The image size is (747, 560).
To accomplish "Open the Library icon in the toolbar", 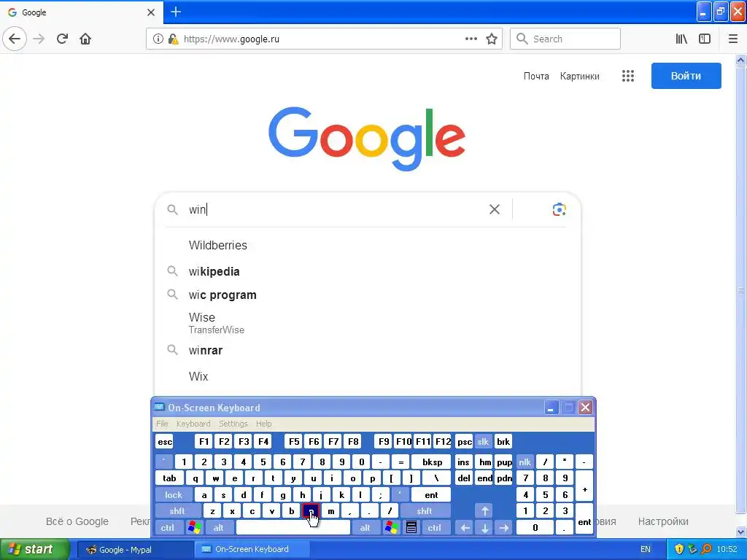I will 681,39.
